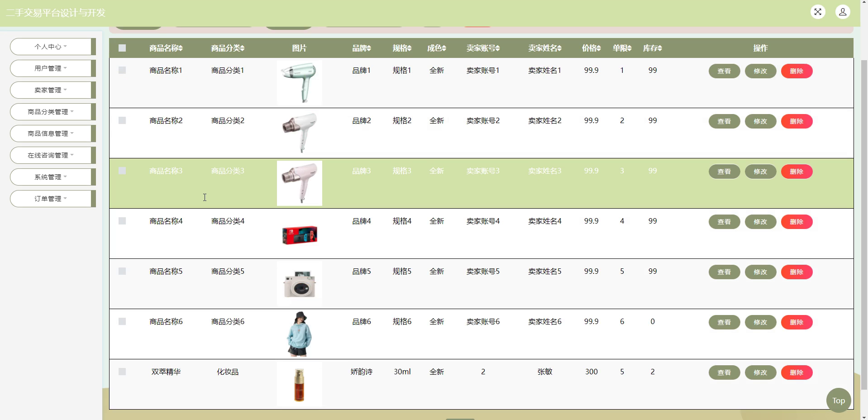View 商品名称5 details with 查看

724,272
